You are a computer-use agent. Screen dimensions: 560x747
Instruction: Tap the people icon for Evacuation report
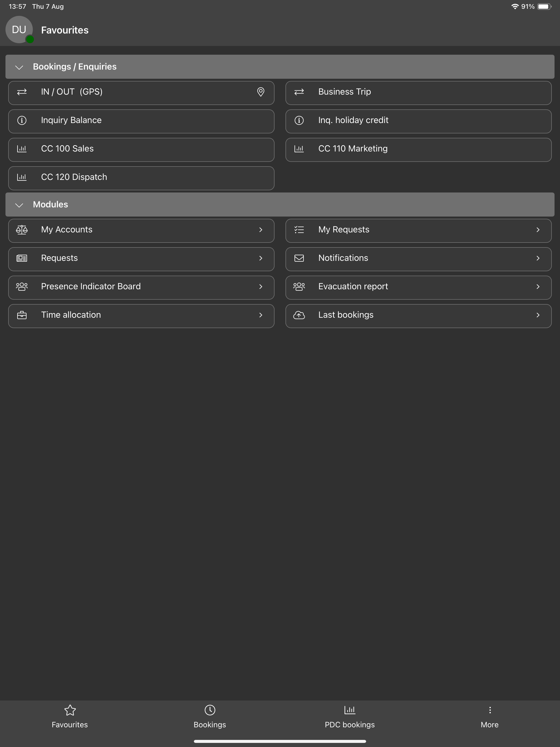point(299,287)
